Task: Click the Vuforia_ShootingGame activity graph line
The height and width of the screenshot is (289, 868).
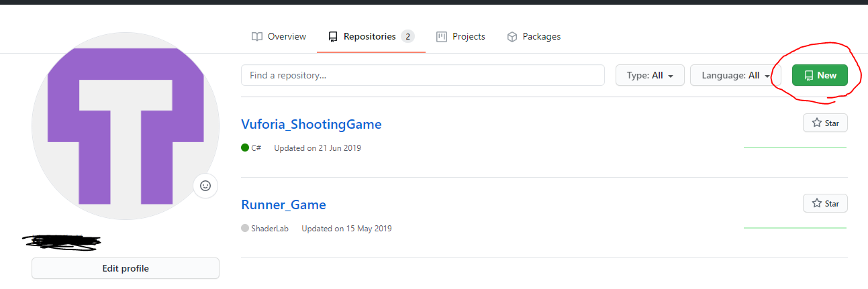Action: click(x=795, y=147)
